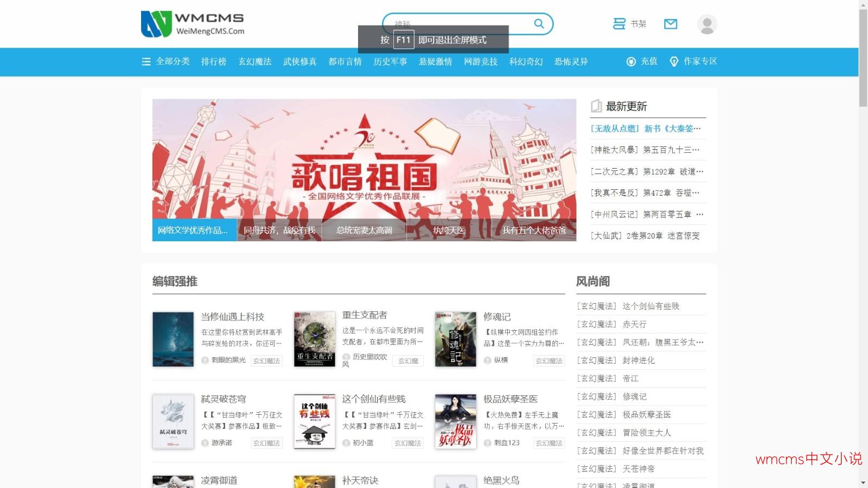Click author avatar next to 初小蓝

pos(346,443)
